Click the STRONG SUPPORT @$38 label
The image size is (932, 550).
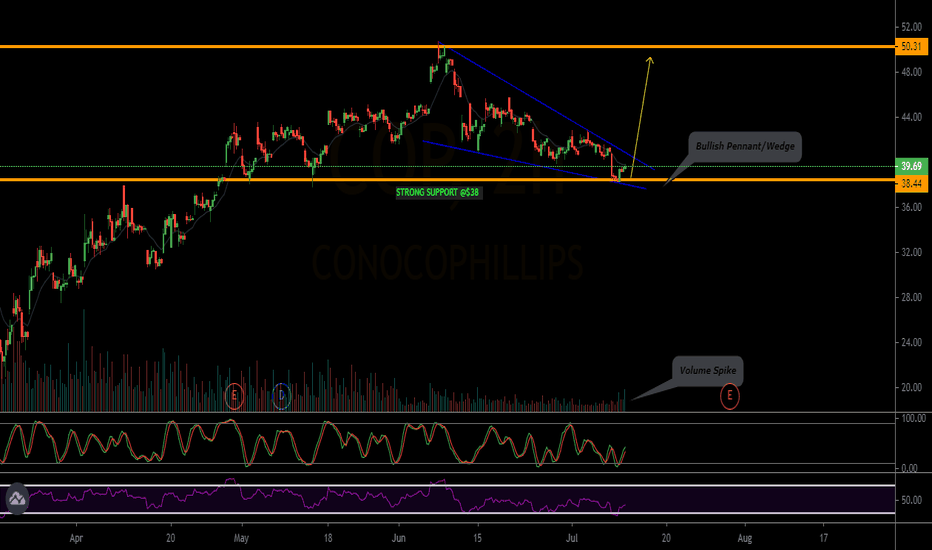(x=437, y=192)
